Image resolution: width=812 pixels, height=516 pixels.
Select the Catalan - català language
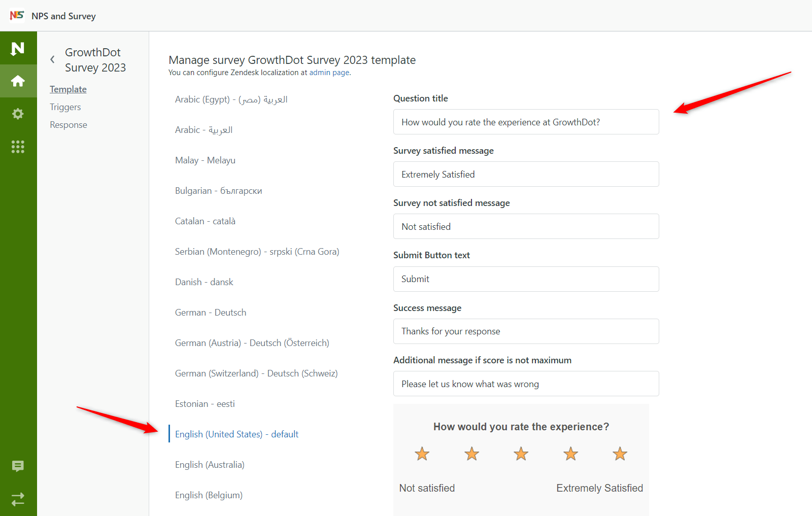click(x=205, y=221)
